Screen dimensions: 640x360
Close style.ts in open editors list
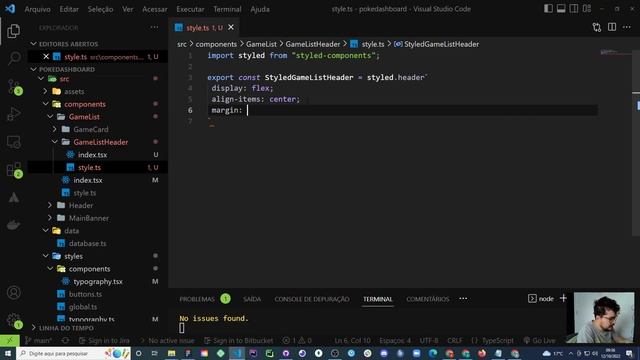pyautogui.click(x=46, y=57)
